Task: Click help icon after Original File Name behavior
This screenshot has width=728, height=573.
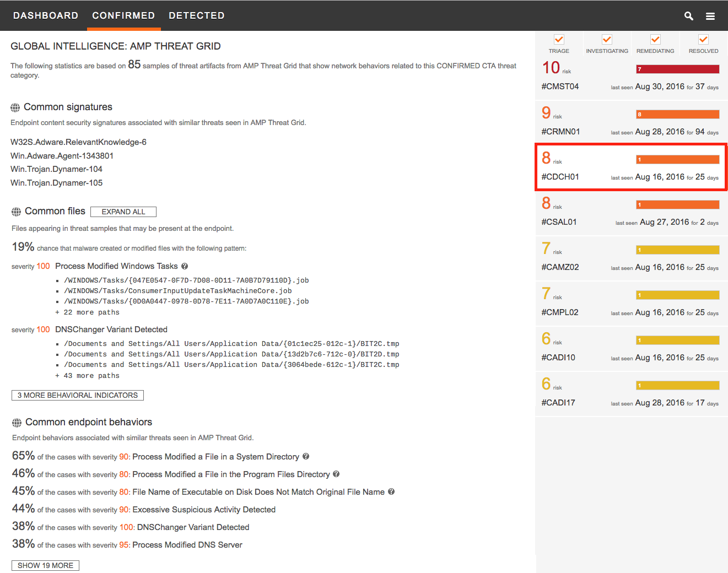Action: (x=391, y=491)
